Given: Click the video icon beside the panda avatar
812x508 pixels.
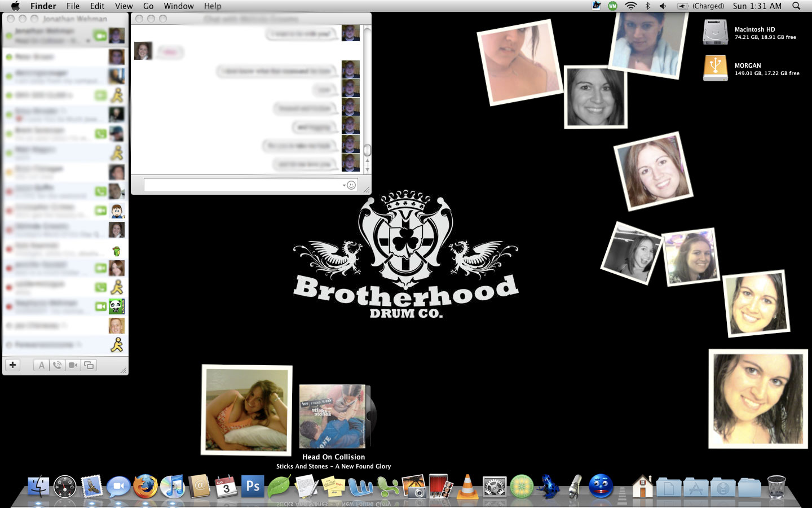Looking at the screenshot, I should click(x=100, y=306).
